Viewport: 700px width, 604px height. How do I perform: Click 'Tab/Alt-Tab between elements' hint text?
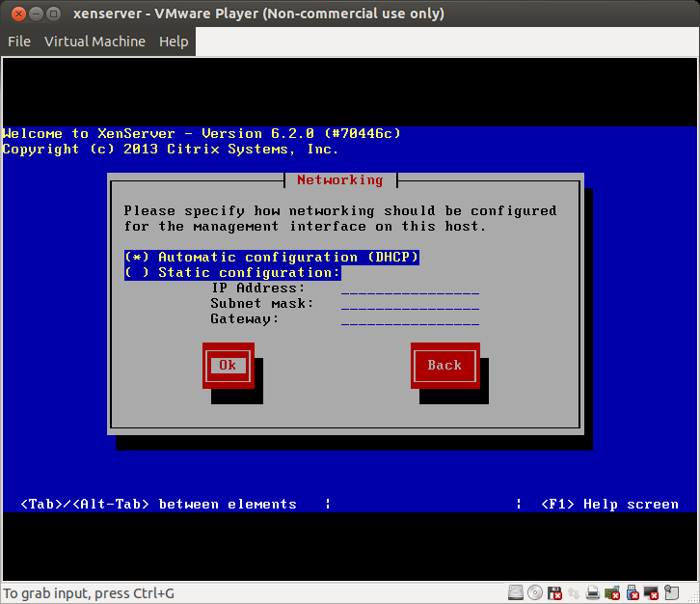pos(158,504)
